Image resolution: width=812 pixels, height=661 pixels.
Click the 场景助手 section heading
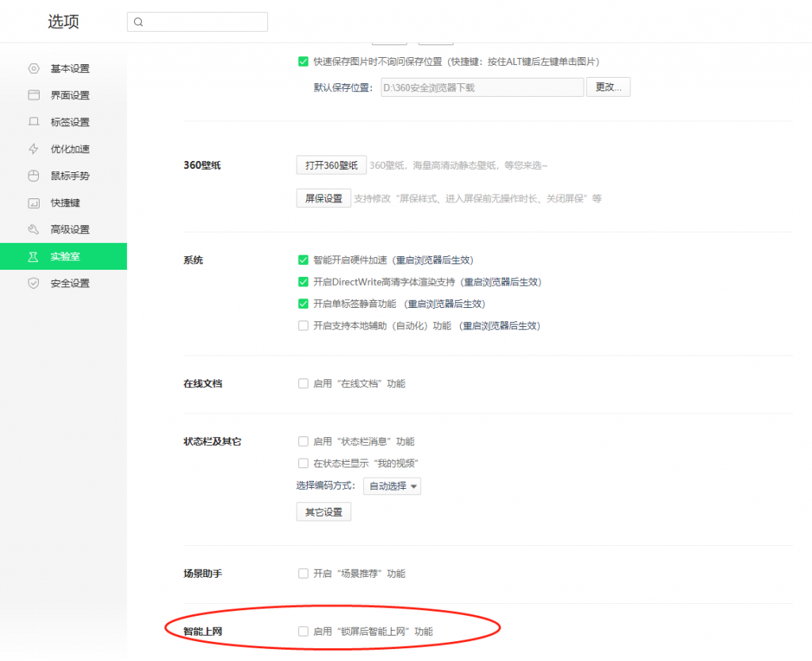pos(202,574)
